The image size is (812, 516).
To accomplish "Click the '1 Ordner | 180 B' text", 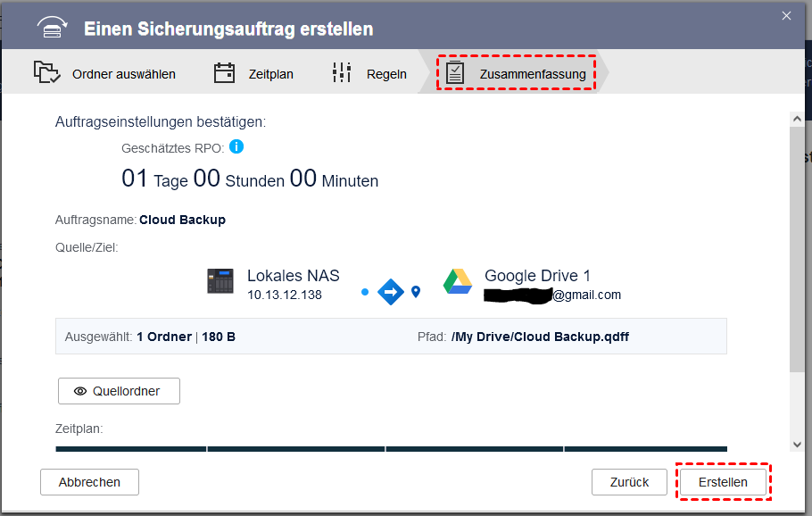I will pyautogui.click(x=186, y=337).
